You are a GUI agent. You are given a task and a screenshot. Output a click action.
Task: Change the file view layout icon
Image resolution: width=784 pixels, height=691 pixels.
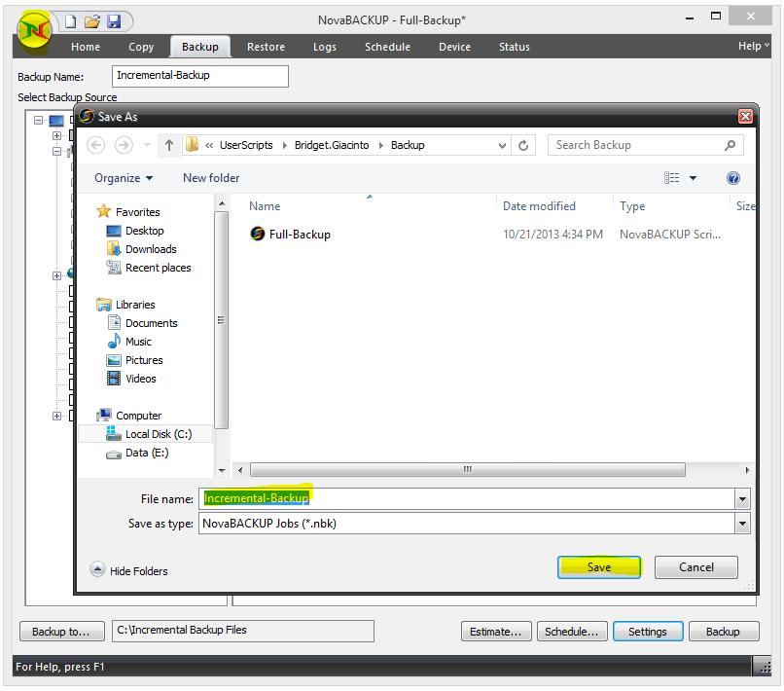[671, 178]
